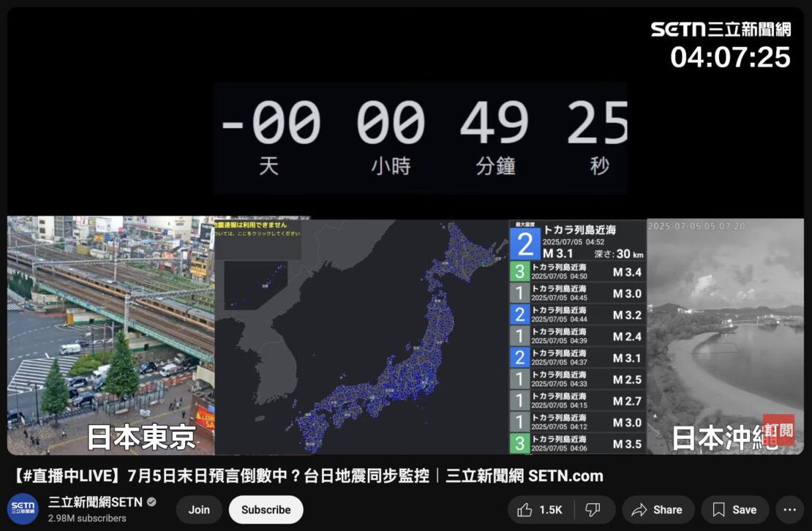Click the Join membership button
Viewport: 812px width, 531px height.
[198, 509]
